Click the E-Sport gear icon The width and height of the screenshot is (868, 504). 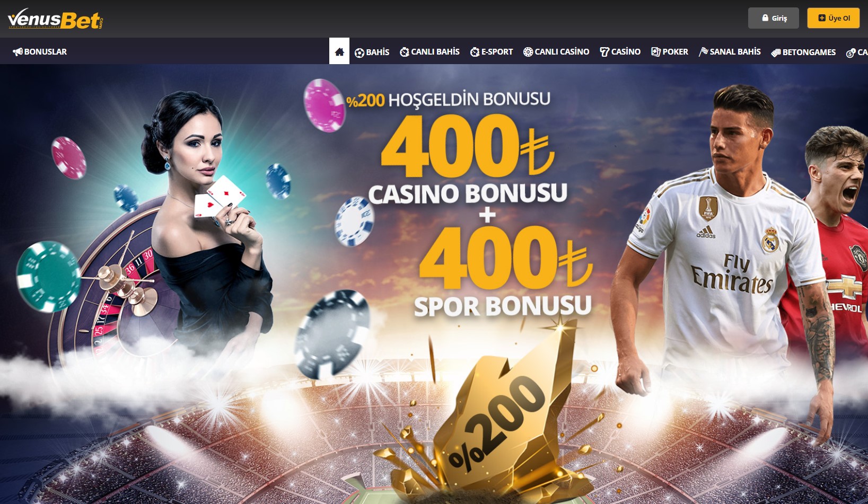pyautogui.click(x=475, y=52)
